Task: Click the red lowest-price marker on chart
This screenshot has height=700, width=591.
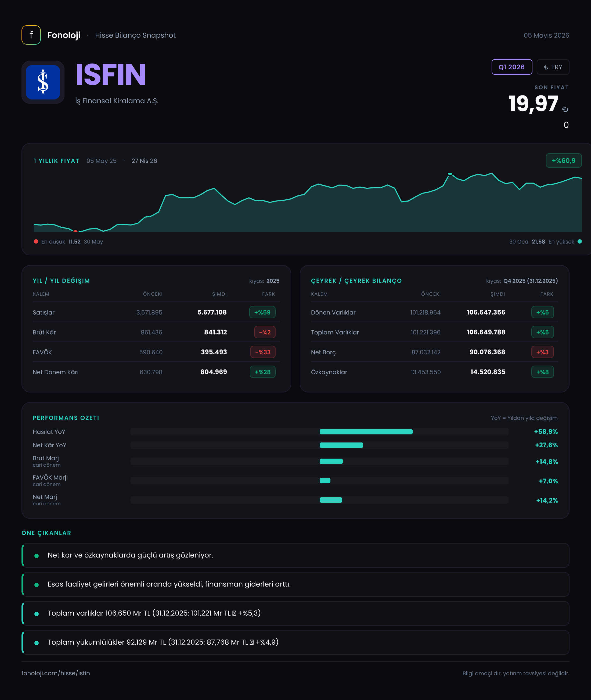Action: click(x=75, y=231)
